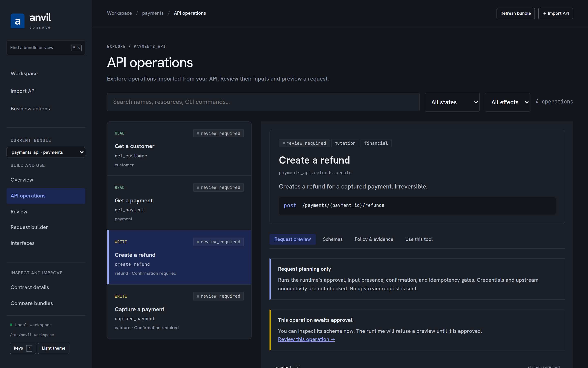Click the capture_payment command name
Screen dimensions: 588x368
(135, 319)
